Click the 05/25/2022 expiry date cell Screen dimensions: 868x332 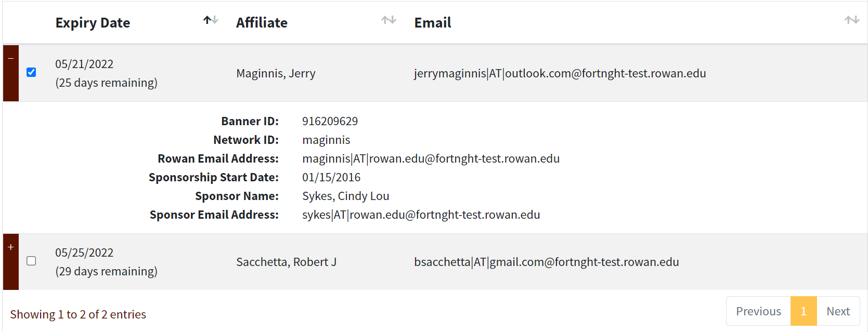coord(84,253)
